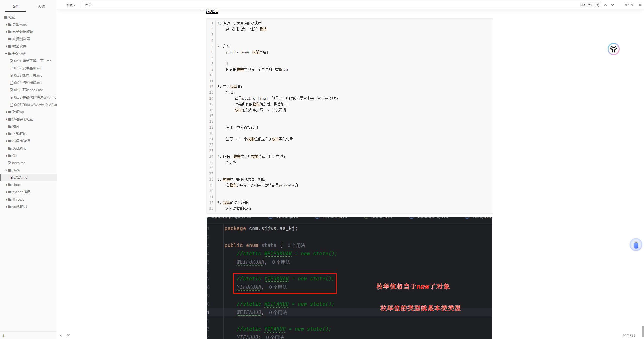Click the new file plus icon
This screenshot has width=644, height=339.
point(4,336)
